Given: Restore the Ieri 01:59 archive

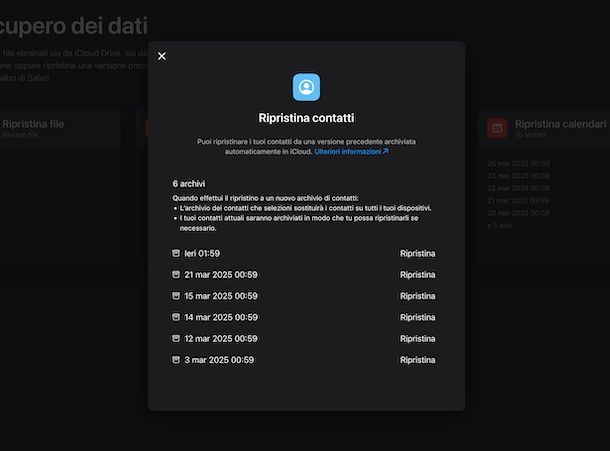Looking at the screenshot, I should (417, 253).
